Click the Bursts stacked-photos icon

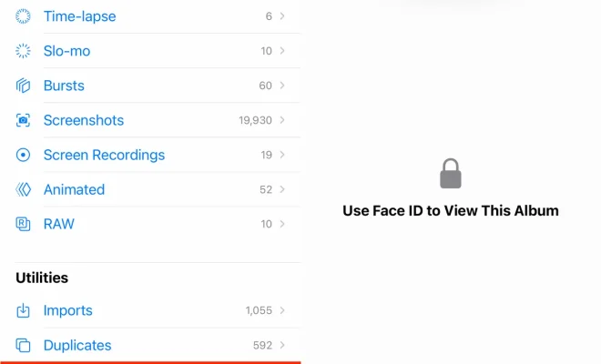coord(24,86)
